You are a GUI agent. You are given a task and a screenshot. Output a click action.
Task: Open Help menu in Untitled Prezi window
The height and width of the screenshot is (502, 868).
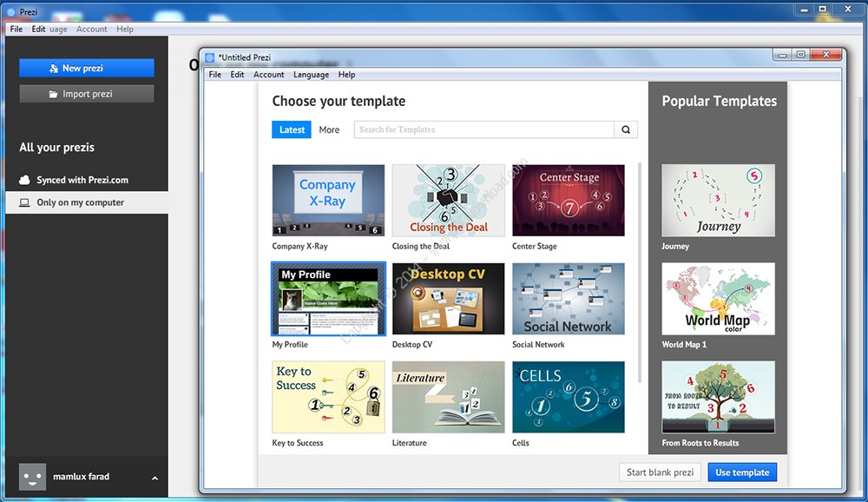click(x=346, y=74)
